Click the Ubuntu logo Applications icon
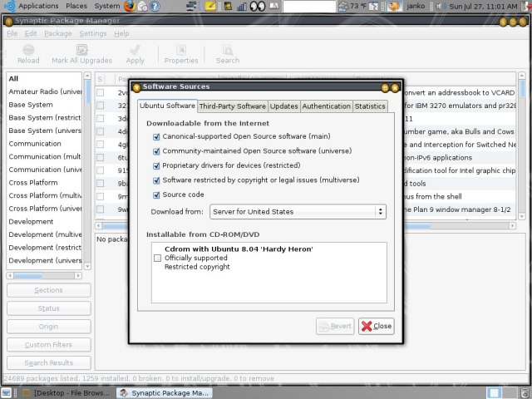 9,6
